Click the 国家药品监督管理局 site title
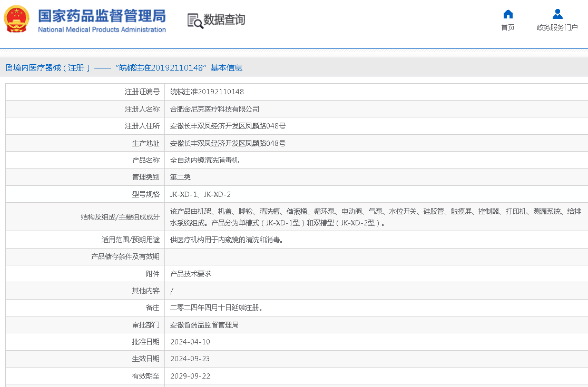The height and width of the screenshot is (387, 588). (102, 15)
